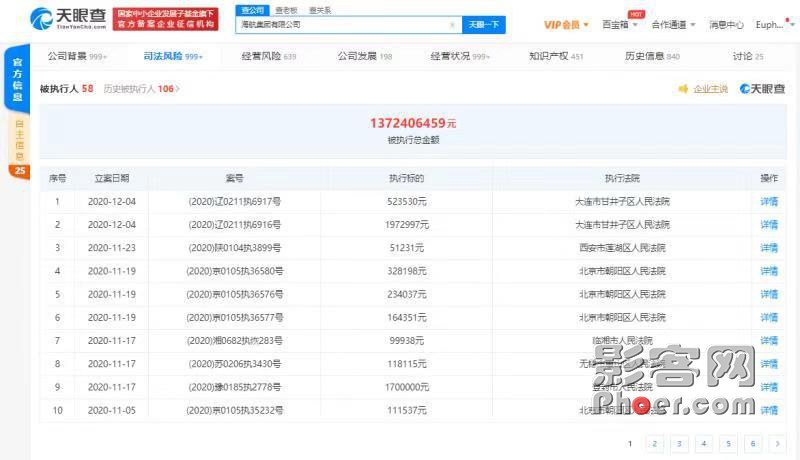Click the red 官方备案企业征信机构 banner
Image resolution: width=800 pixels, height=460 pixels.
[165, 19]
